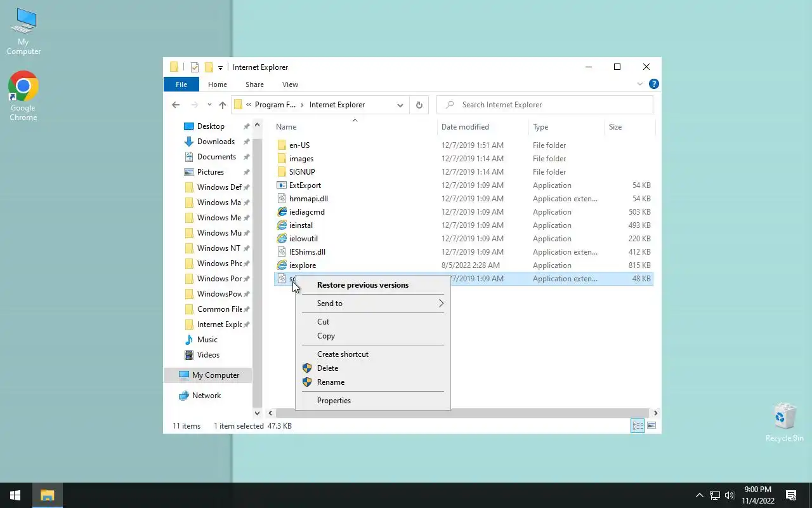Open the Home ribbon tab
This screenshot has width=812, height=508.
pos(218,84)
